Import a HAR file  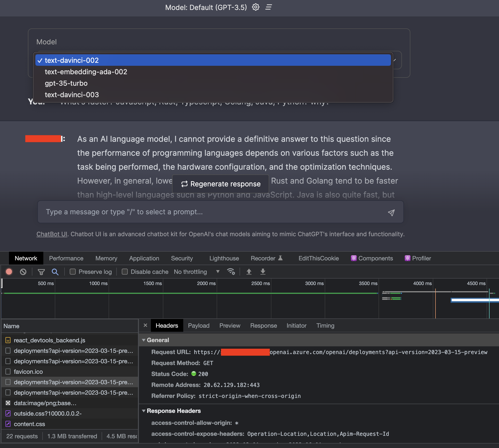249,272
